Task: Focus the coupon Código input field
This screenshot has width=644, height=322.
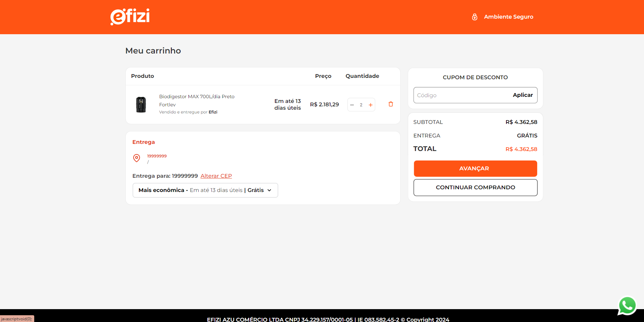Action: 461,95
